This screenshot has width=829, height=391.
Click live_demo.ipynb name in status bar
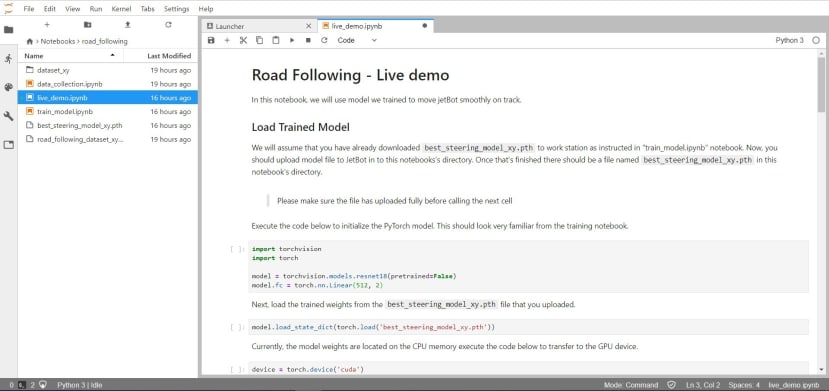click(x=794, y=385)
